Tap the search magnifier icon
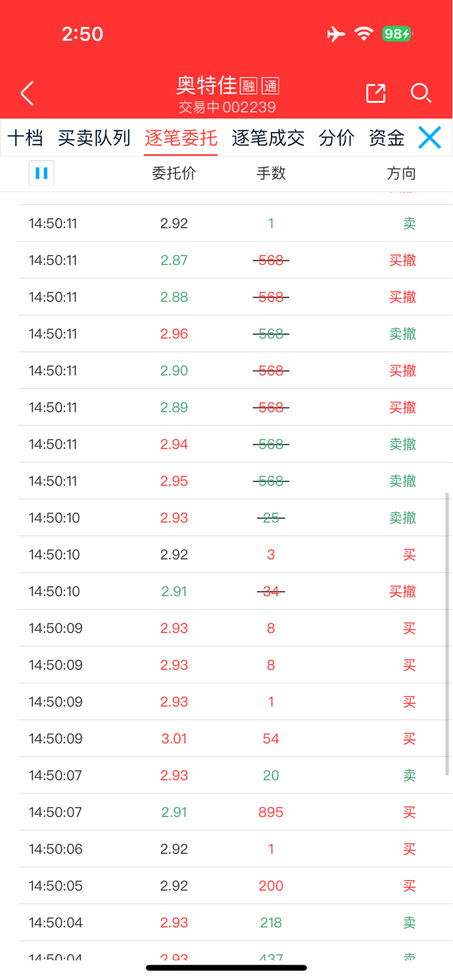The image size is (453, 980). (x=421, y=93)
